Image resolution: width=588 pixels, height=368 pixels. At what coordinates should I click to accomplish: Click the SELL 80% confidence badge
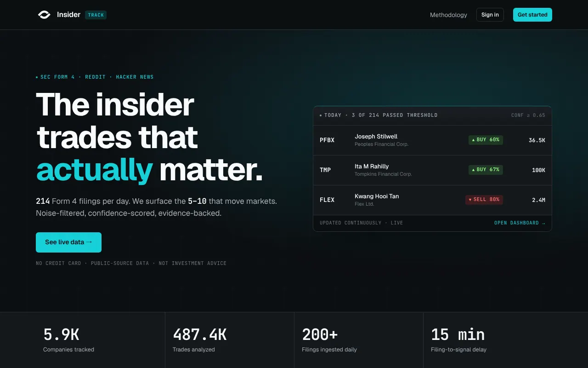pyautogui.click(x=484, y=200)
